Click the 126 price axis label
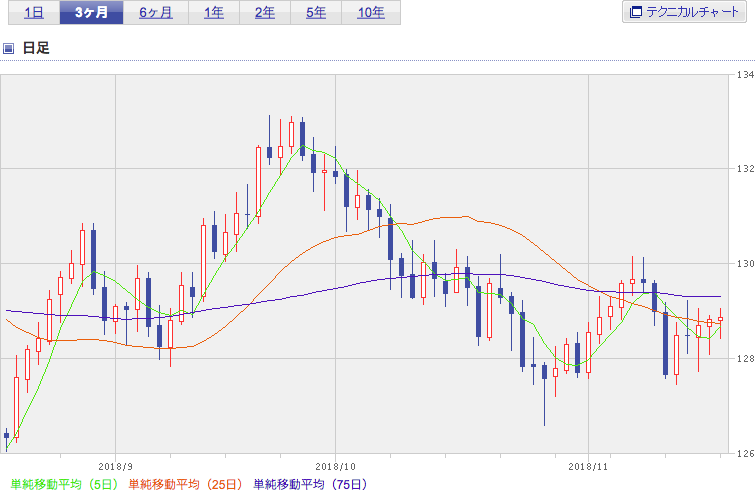Screen dimensions: 755x493 point(745,453)
